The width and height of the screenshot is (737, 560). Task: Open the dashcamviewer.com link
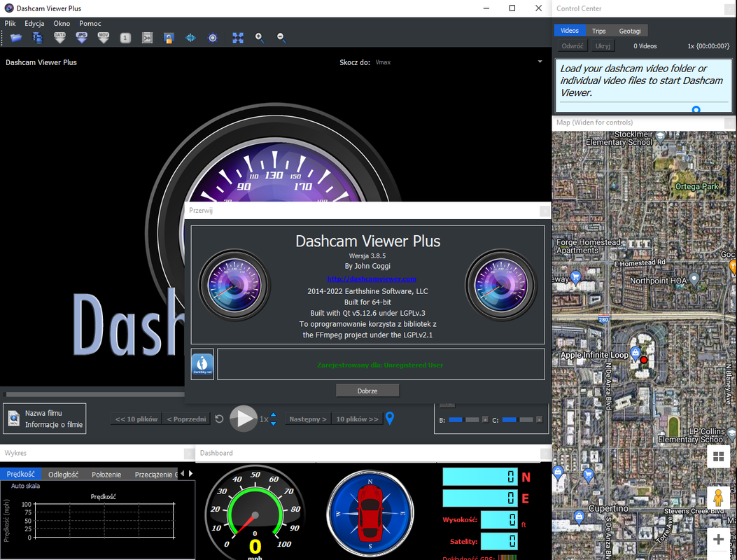(x=372, y=279)
